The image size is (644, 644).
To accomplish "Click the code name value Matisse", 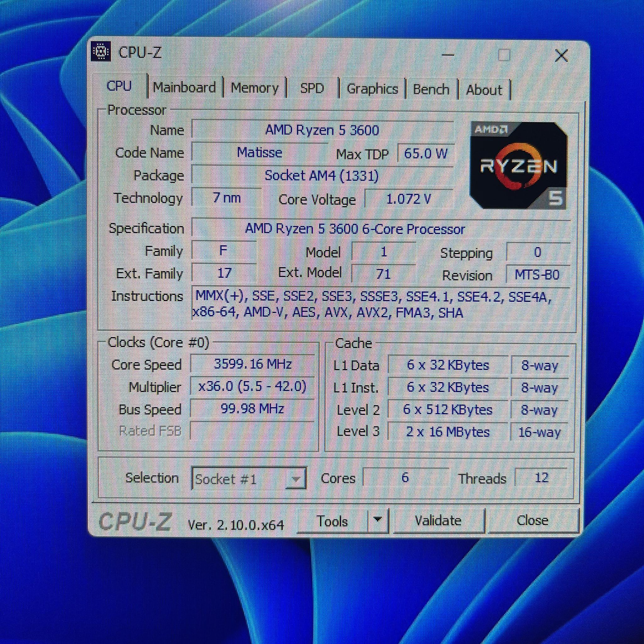I will [260, 153].
